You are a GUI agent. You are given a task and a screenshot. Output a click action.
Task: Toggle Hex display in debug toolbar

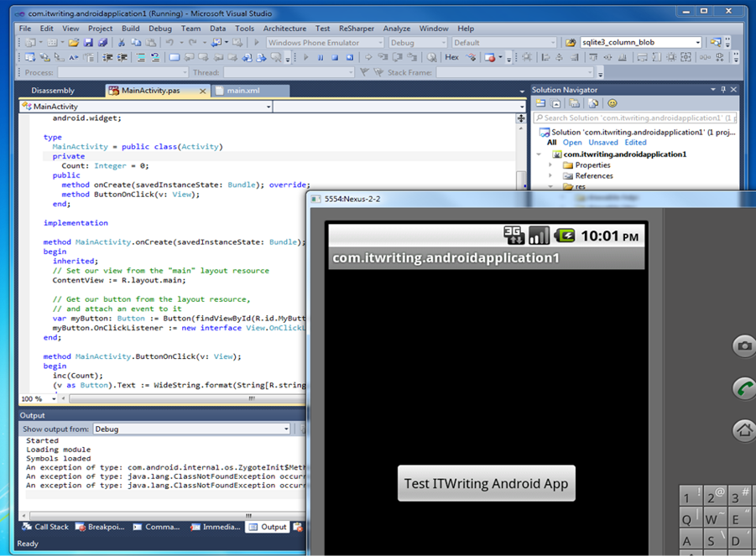451,58
